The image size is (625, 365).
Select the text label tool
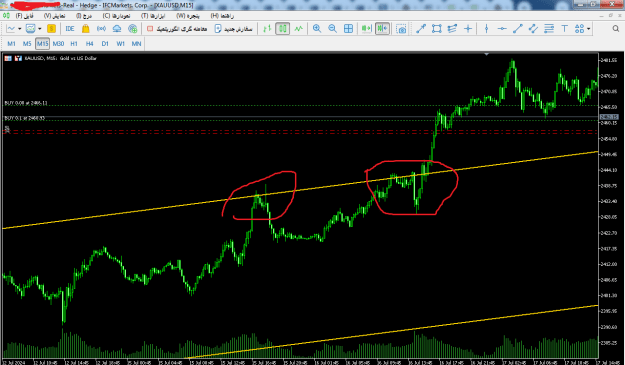(564, 29)
